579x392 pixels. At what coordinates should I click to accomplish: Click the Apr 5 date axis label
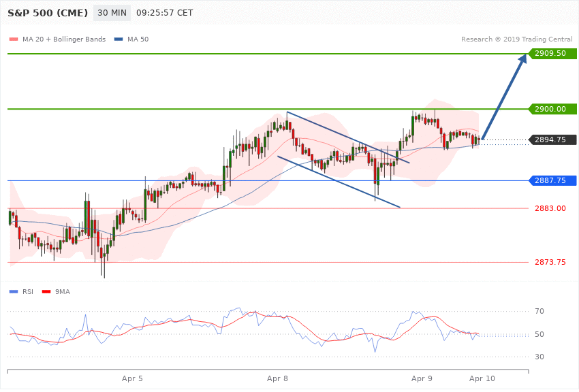pos(132,378)
